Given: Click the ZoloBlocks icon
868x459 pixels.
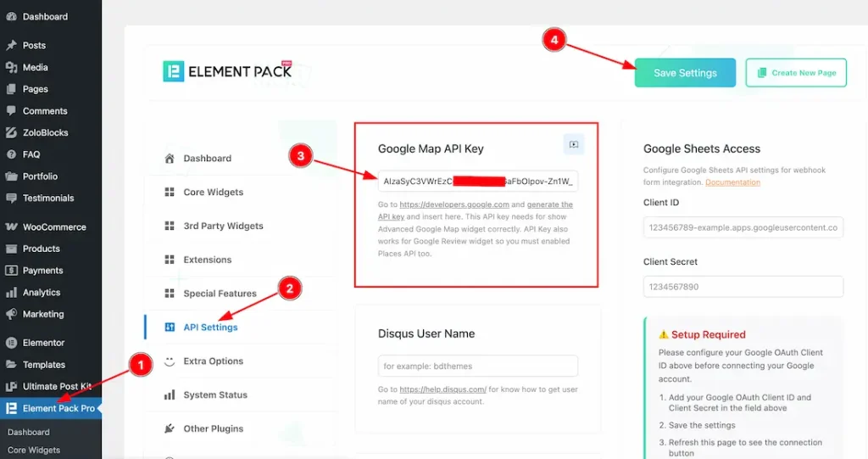Looking at the screenshot, I should click(11, 132).
